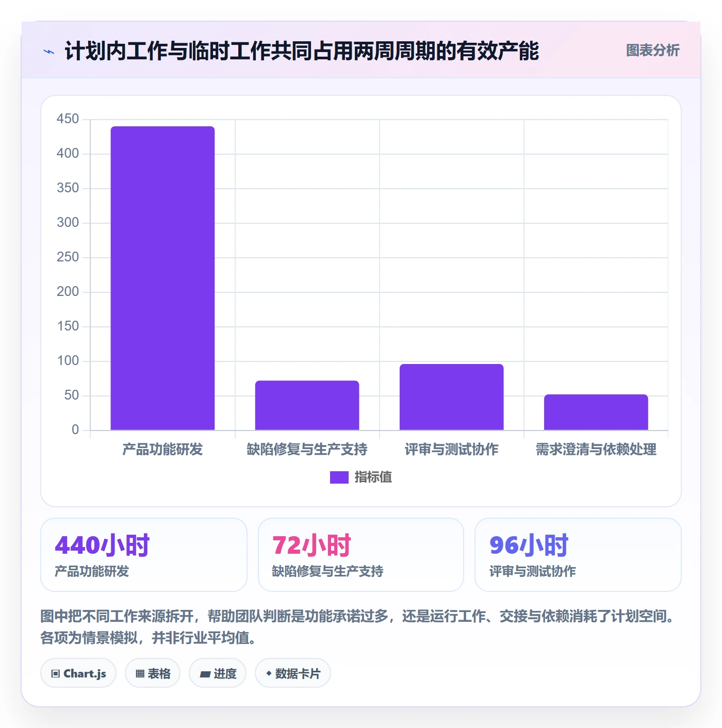722x728 pixels.
Task: Click the 450 y-axis tick label
Action: coord(68,119)
